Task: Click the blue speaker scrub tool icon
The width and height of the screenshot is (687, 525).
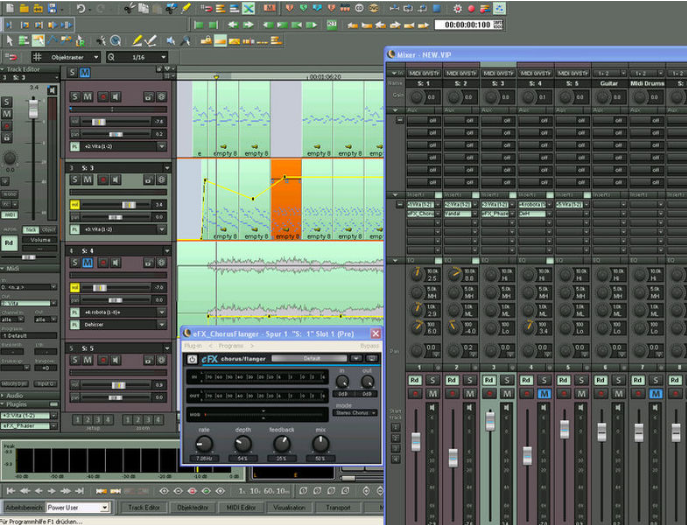Action: 171,41
